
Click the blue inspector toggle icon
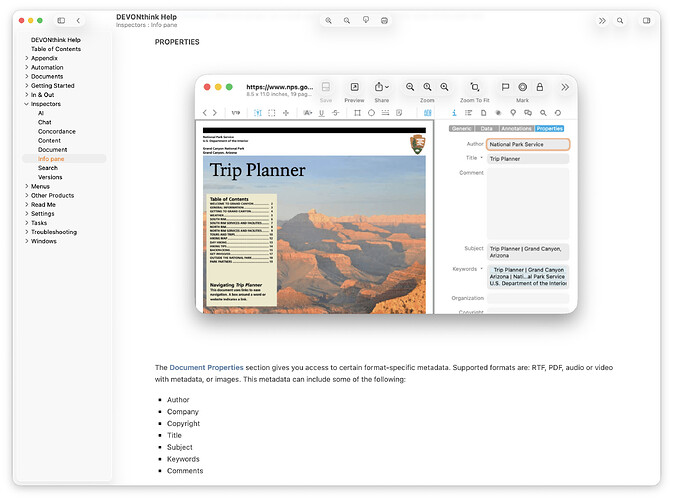pyautogui.click(x=427, y=113)
